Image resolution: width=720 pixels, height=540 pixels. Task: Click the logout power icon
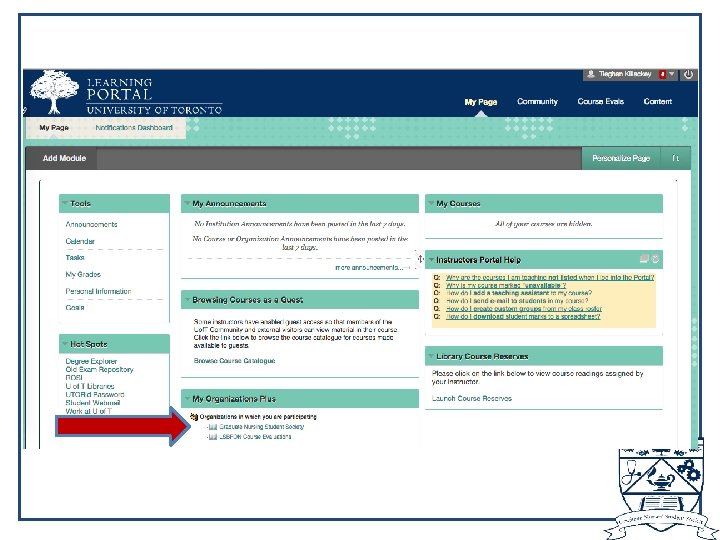688,74
